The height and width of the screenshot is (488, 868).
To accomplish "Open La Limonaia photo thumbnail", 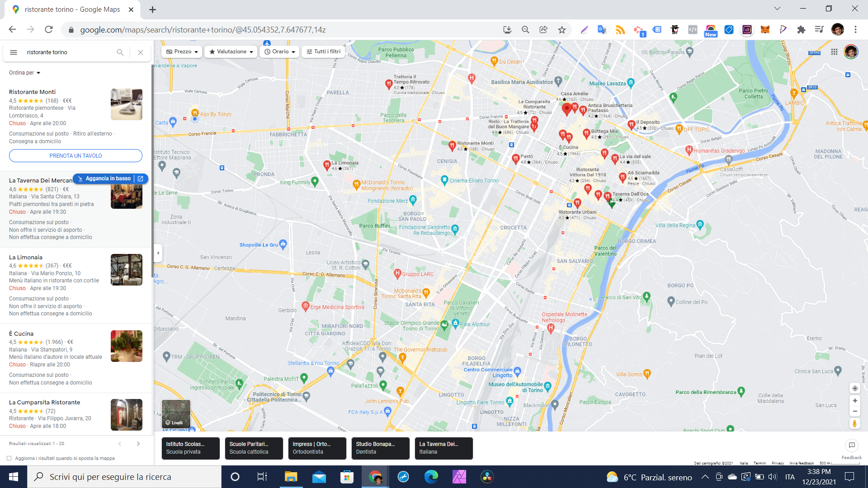I will coord(127,270).
